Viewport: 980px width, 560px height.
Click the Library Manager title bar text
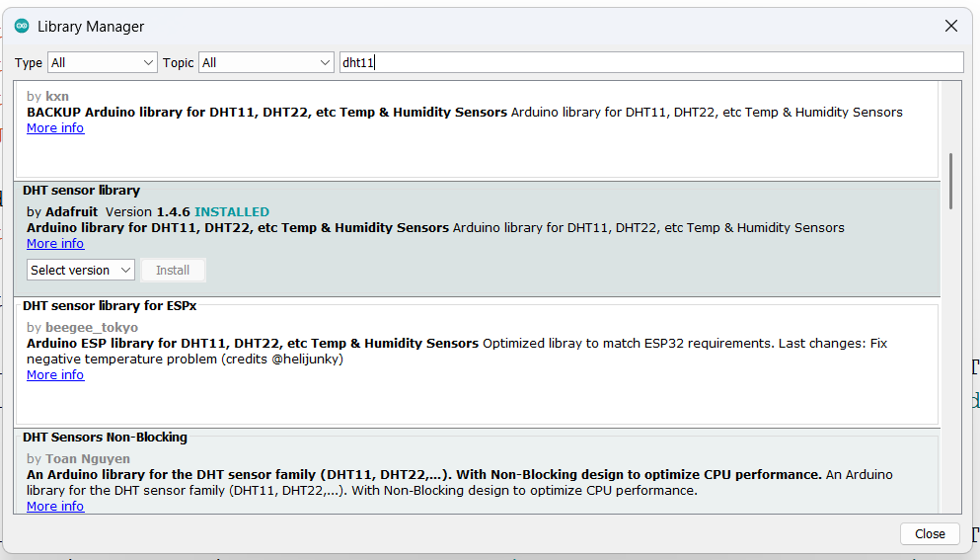pyautogui.click(x=91, y=27)
